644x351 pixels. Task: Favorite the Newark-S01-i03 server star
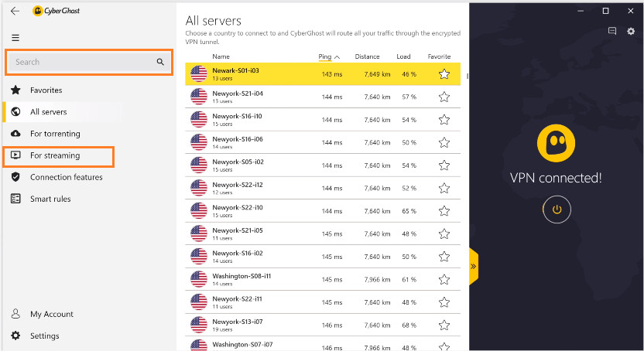coord(444,74)
